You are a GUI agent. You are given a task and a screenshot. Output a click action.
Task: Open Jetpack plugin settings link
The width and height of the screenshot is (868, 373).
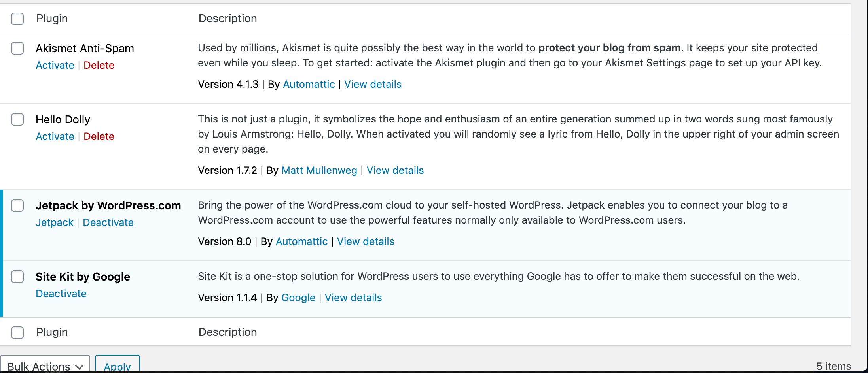[x=55, y=222]
